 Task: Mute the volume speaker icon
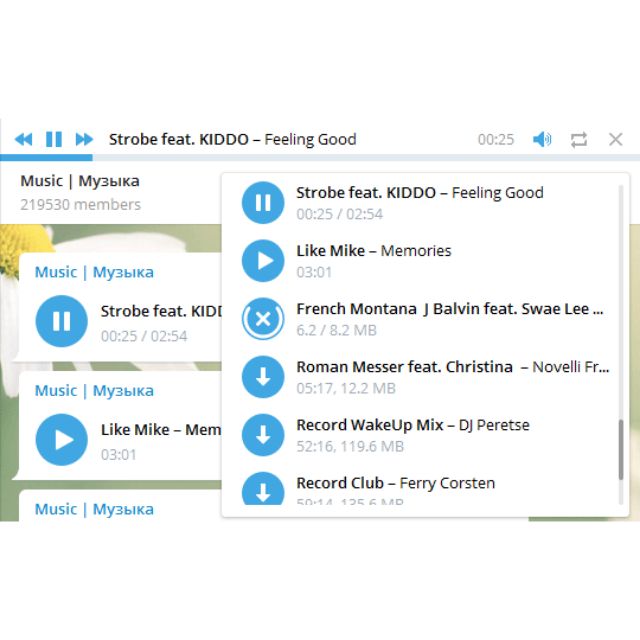pyautogui.click(x=542, y=140)
